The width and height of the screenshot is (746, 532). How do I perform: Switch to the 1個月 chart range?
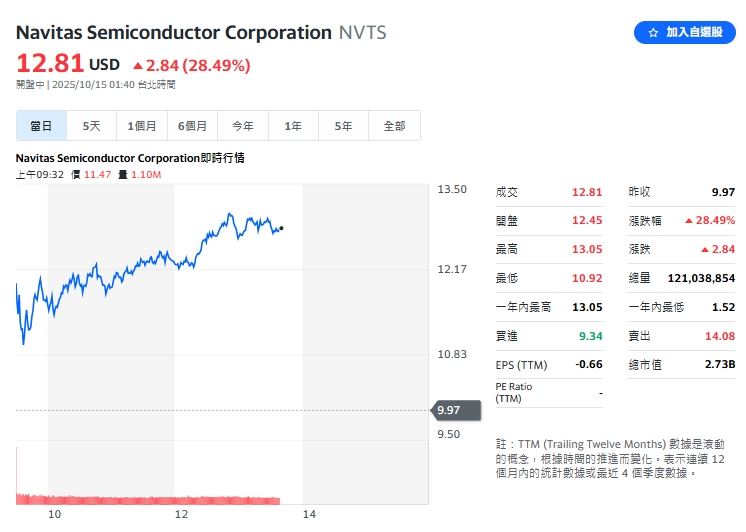click(142, 126)
